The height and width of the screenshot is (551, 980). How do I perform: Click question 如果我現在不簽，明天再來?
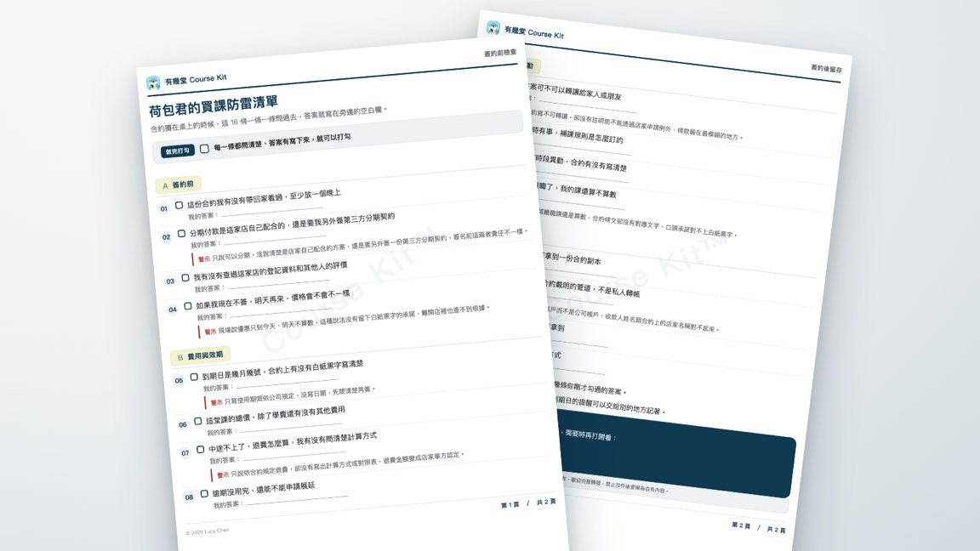pyautogui.click(x=272, y=299)
